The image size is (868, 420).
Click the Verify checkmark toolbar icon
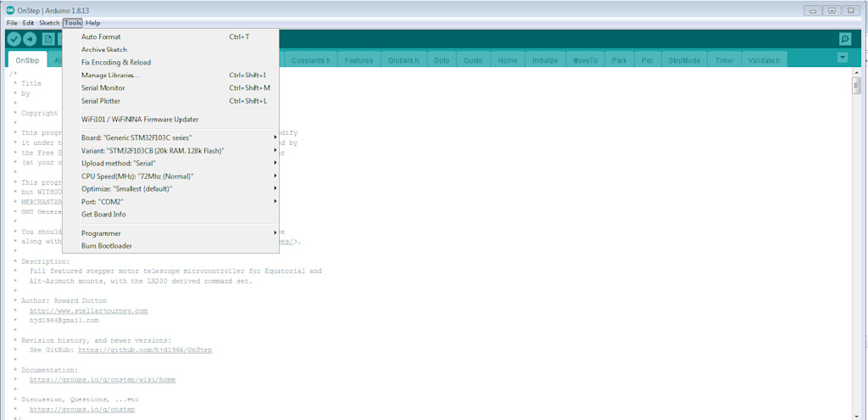tap(14, 39)
